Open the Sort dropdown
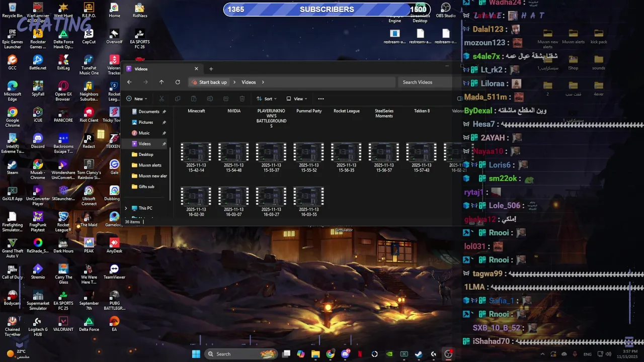The height and width of the screenshot is (362, 644). point(268,99)
